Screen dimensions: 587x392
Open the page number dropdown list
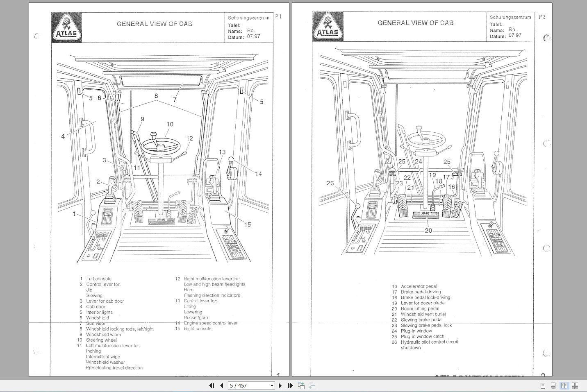pos(272,385)
